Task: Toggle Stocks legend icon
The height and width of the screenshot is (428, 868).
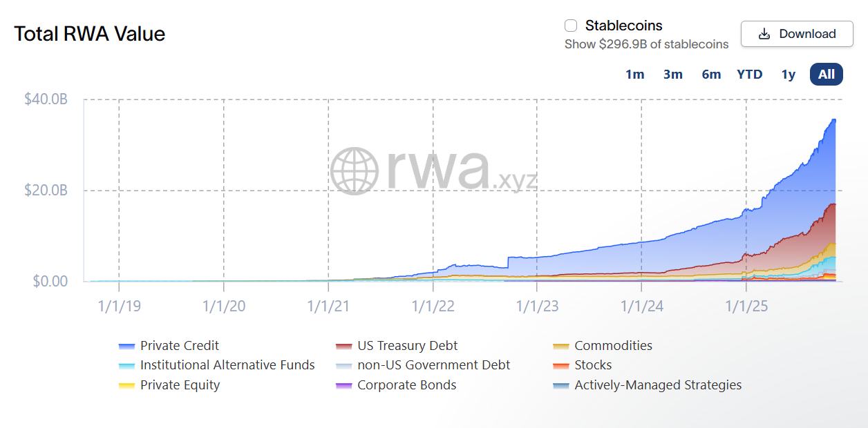Action: click(x=561, y=365)
